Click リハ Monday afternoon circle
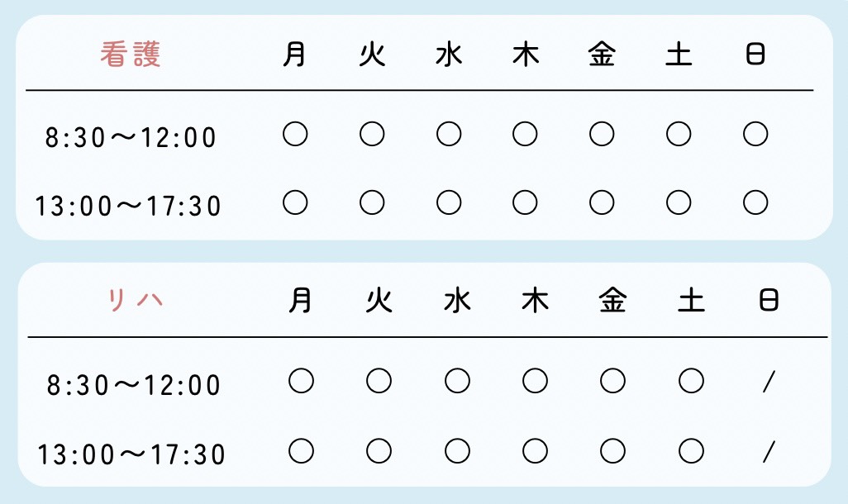The width and height of the screenshot is (848, 504). point(301,451)
